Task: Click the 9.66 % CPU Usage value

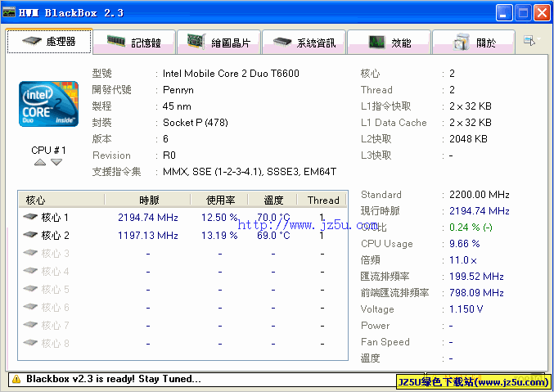Action: (464, 244)
